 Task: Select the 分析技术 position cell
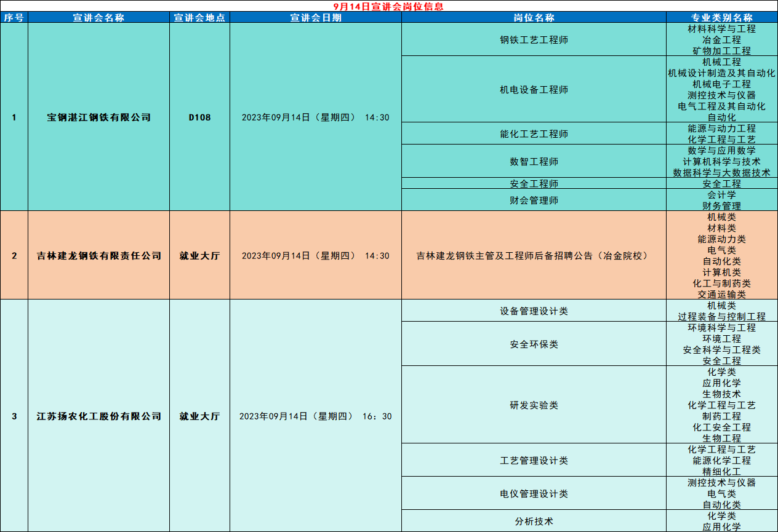[534, 522]
